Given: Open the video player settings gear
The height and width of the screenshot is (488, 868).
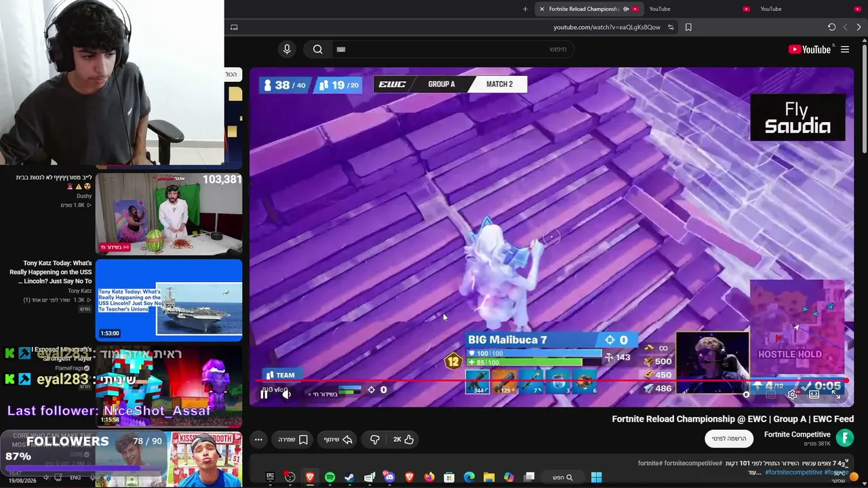Looking at the screenshot, I should tap(792, 394).
